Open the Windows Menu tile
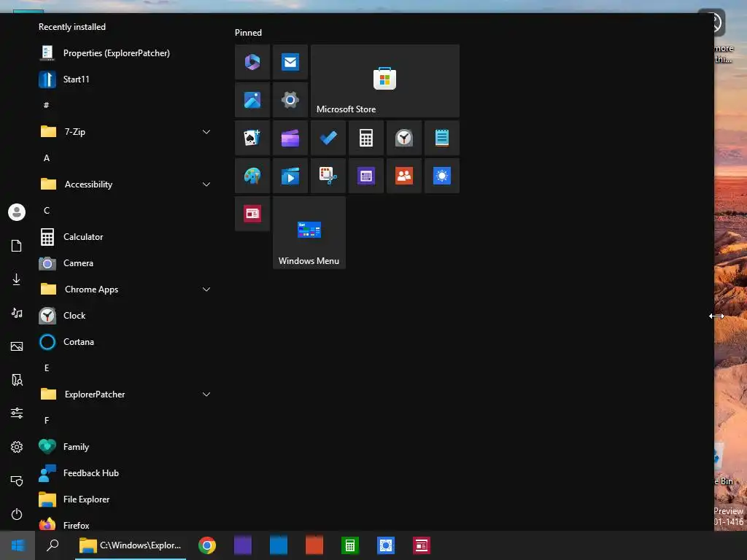 (309, 233)
